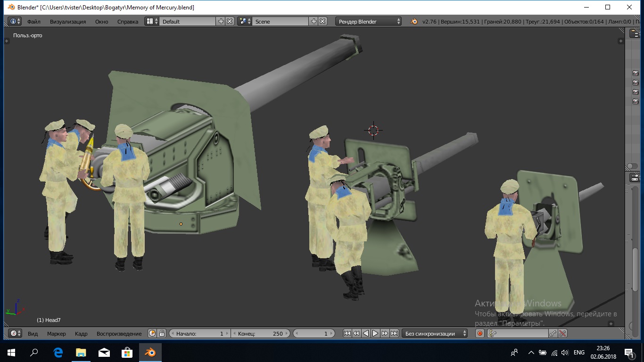This screenshot has height=362, width=644.
Task: Toggle automatic keyframe recording button
Action: 480,333
